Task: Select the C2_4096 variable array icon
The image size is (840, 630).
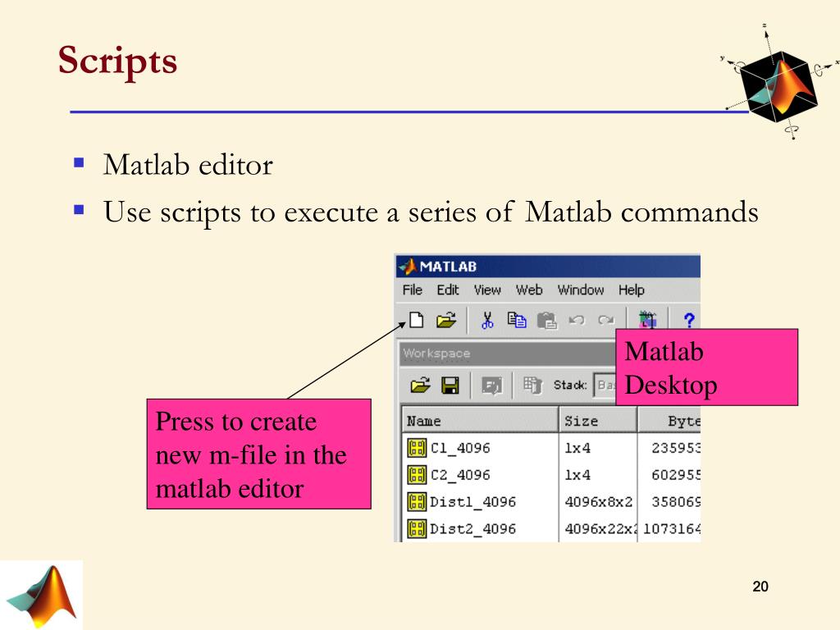Action: pyautogui.click(x=417, y=475)
